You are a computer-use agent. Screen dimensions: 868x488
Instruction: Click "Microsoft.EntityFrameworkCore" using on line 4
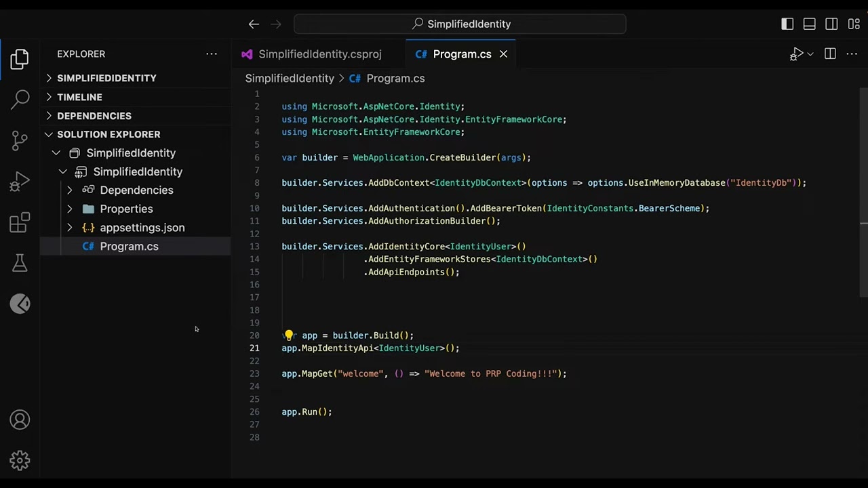pos(386,132)
